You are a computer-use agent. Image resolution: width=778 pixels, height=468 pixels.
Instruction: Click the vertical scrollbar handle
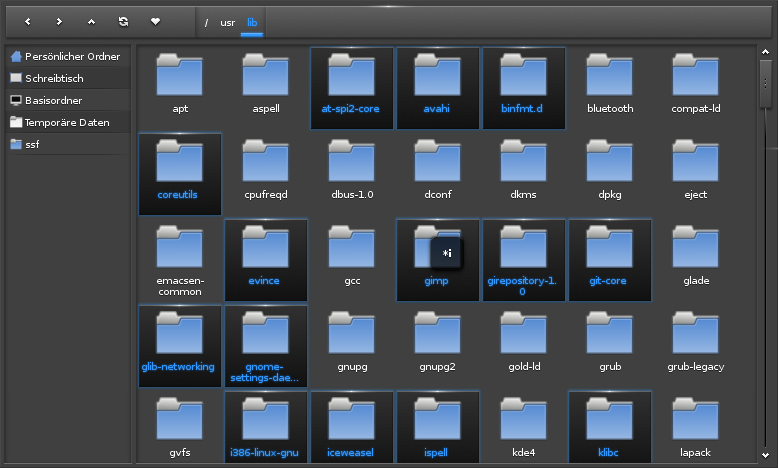[x=765, y=84]
